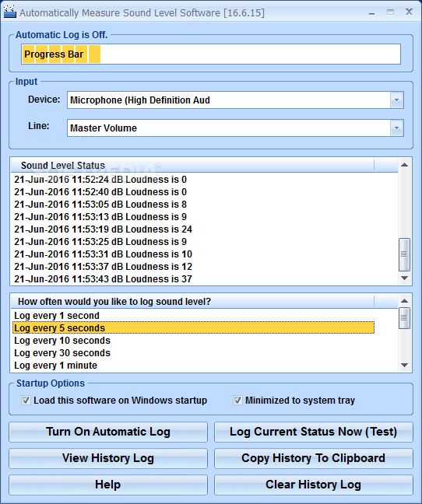Image resolution: width=422 pixels, height=504 pixels.
Task: Click up arrow of log interval list scrollbar
Action: coord(404,301)
